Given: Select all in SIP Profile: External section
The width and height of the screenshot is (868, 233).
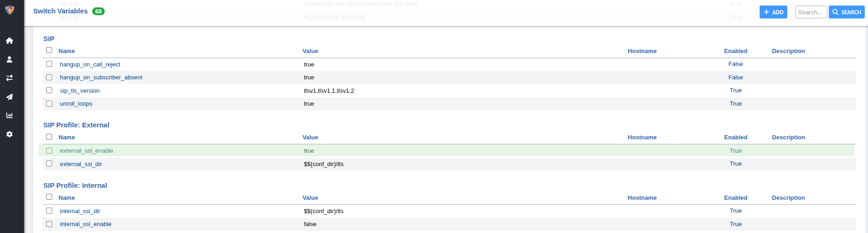Looking at the screenshot, I should [49, 137].
